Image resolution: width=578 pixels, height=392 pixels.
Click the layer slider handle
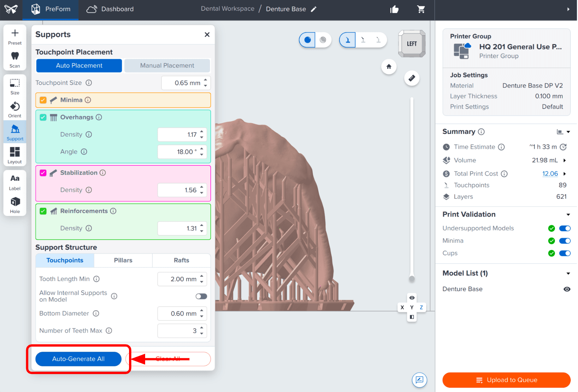click(x=412, y=279)
